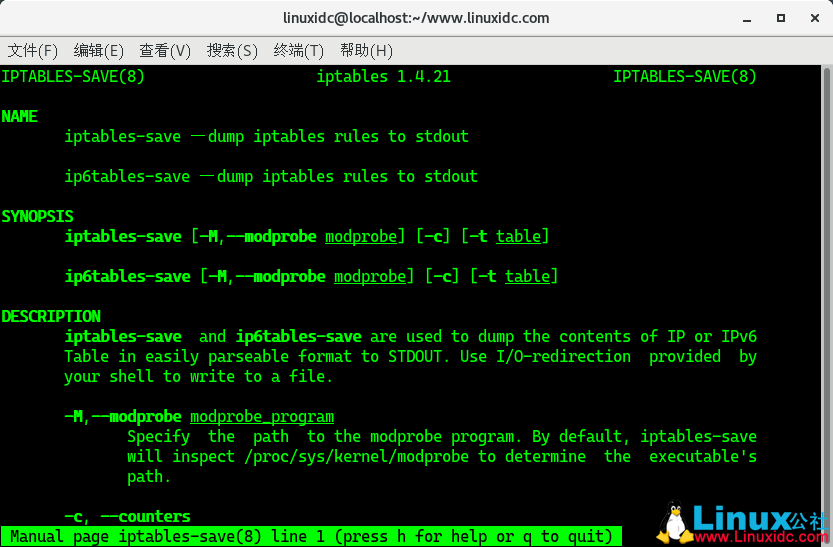Click the DESCRIPTION section heading
Screen dimensions: 833x547
(x=51, y=316)
